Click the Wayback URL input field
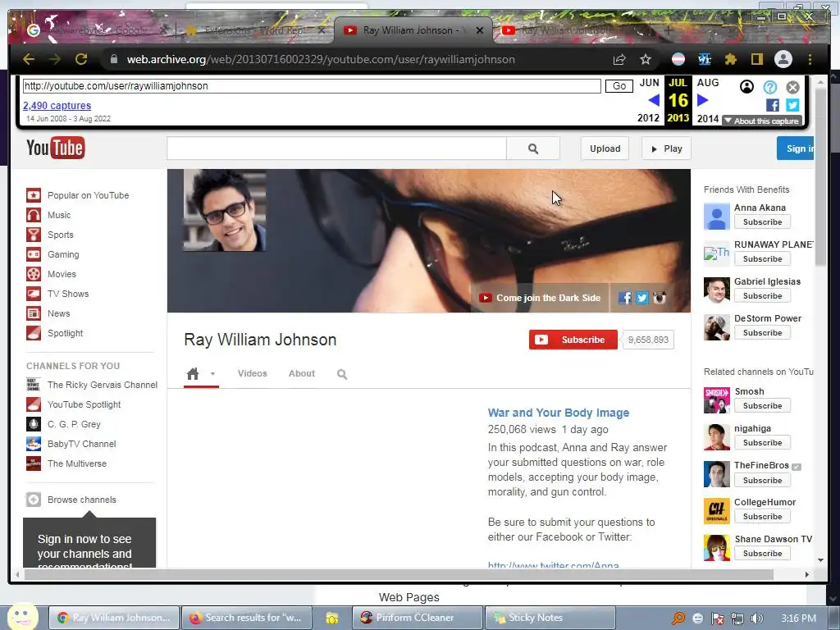This screenshot has width=840, height=630. (312, 86)
